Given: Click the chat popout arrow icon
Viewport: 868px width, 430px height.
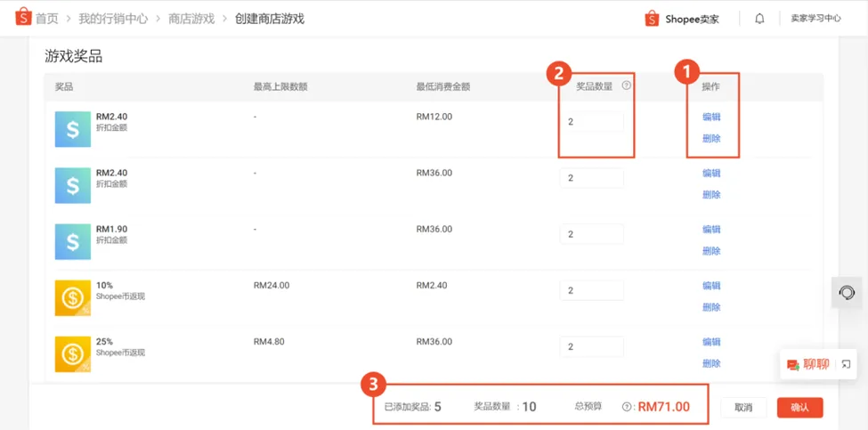Looking at the screenshot, I should (846, 364).
